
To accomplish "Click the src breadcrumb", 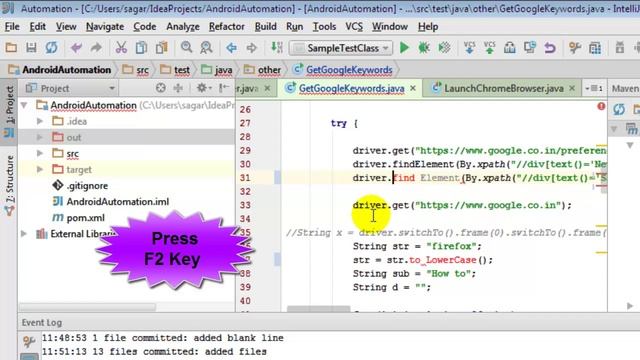I will coord(136,70).
